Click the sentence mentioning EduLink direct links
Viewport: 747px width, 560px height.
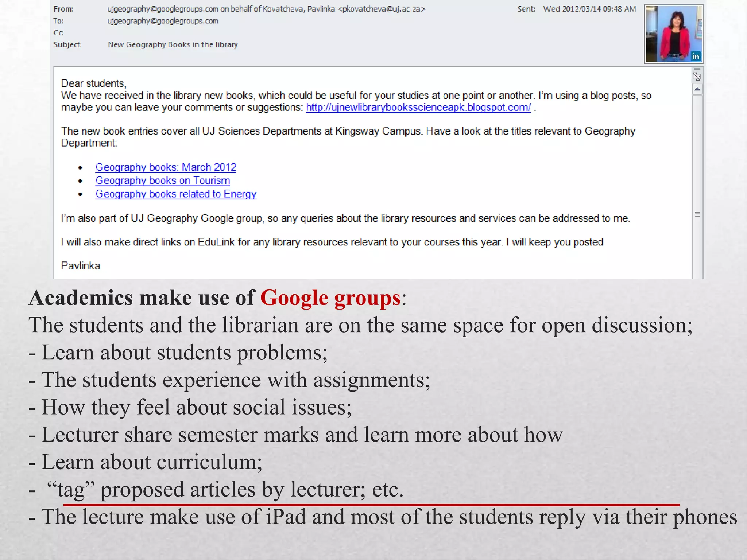(332, 242)
